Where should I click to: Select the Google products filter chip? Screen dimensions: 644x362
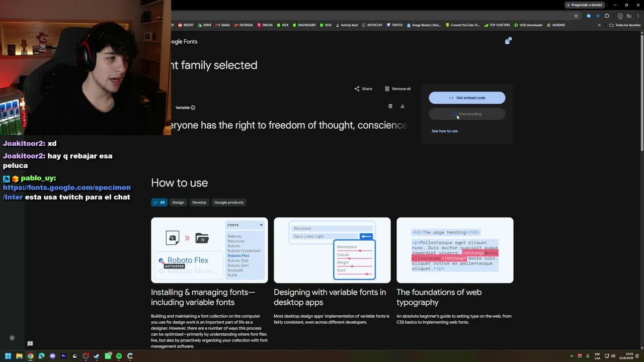[x=229, y=203]
